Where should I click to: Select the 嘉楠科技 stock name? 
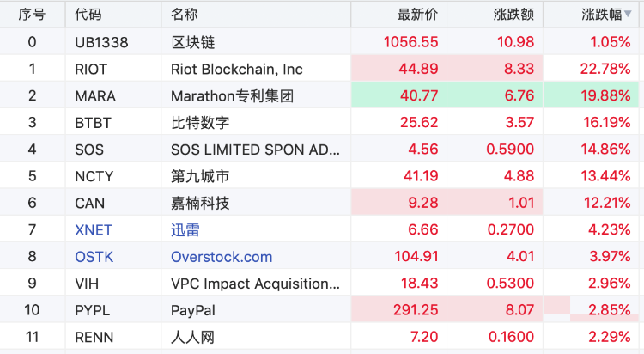[x=201, y=203]
